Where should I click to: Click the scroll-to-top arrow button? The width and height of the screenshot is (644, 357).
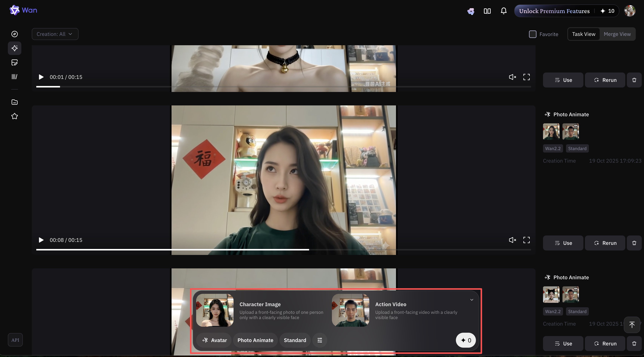(x=632, y=324)
